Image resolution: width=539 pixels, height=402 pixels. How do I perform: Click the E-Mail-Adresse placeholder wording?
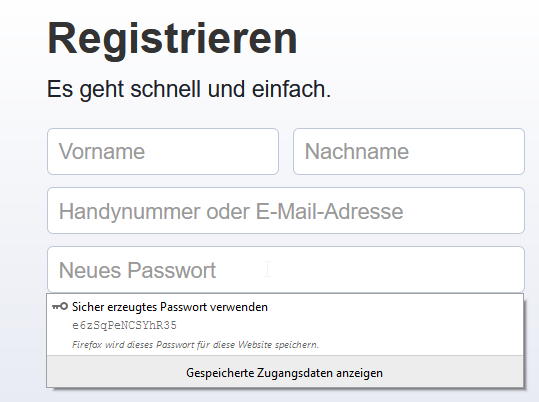click(x=329, y=211)
